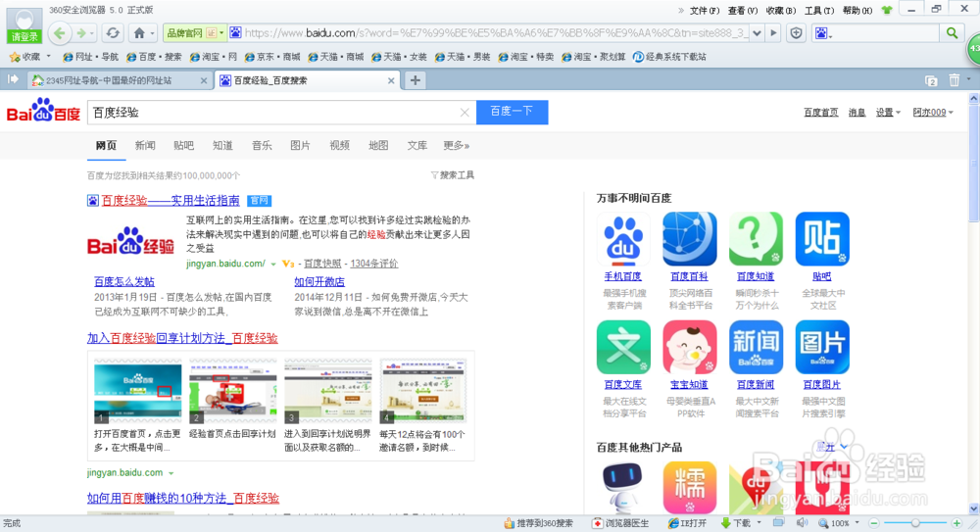The width and height of the screenshot is (980, 532).
Task: Click the page vertical scrollbar thumb
Action: pos(974,164)
